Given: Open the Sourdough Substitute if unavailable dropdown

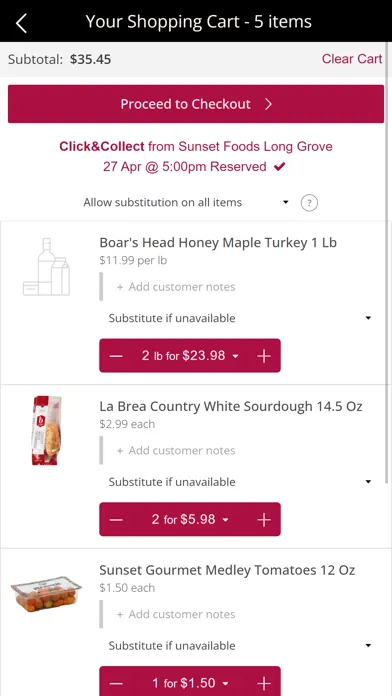Looking at the screenshot, I should coord(240,482).
